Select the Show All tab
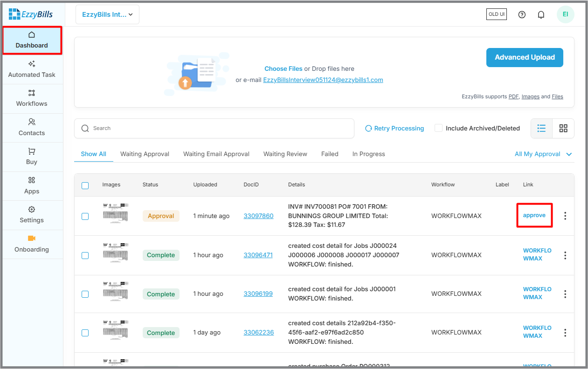The width and height of the screenshot is (588, 369). tap(93, 154)
